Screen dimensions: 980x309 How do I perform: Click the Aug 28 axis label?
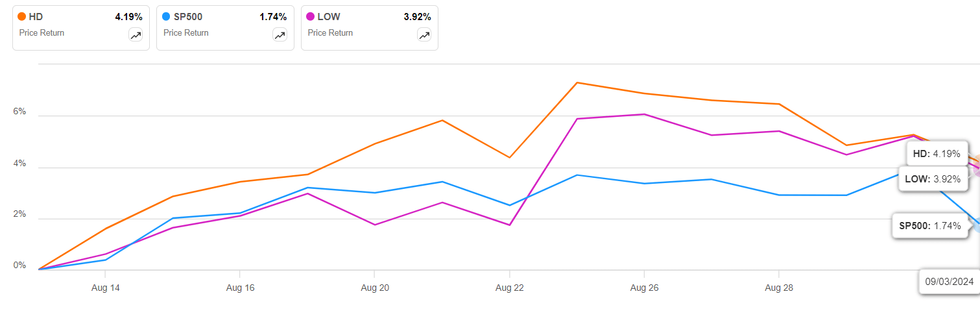(778, 288)
